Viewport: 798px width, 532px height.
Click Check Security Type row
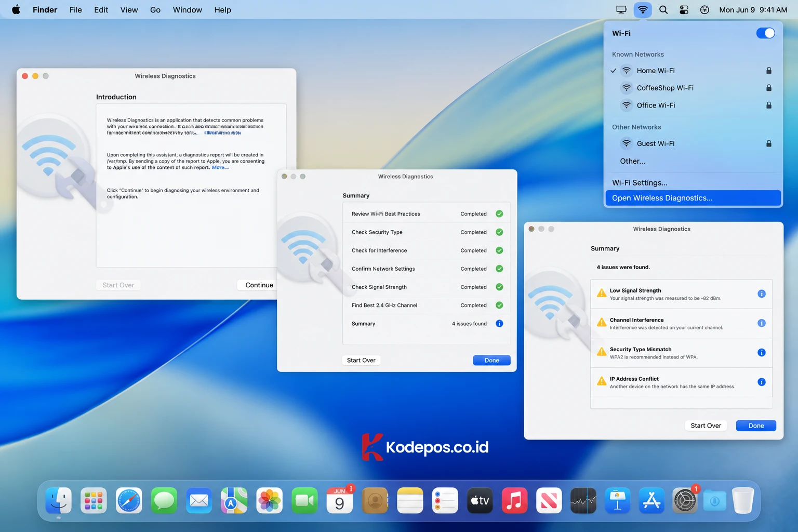(427, 232)
